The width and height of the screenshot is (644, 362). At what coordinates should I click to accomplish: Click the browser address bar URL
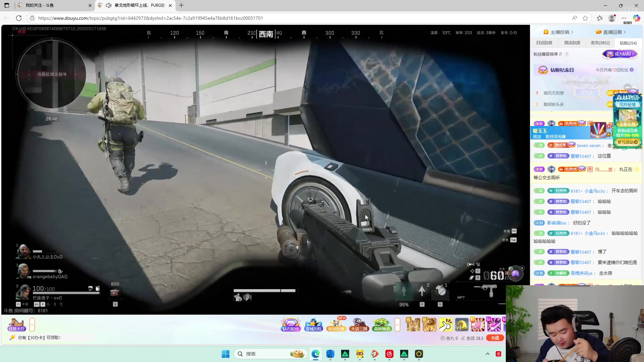151,18
